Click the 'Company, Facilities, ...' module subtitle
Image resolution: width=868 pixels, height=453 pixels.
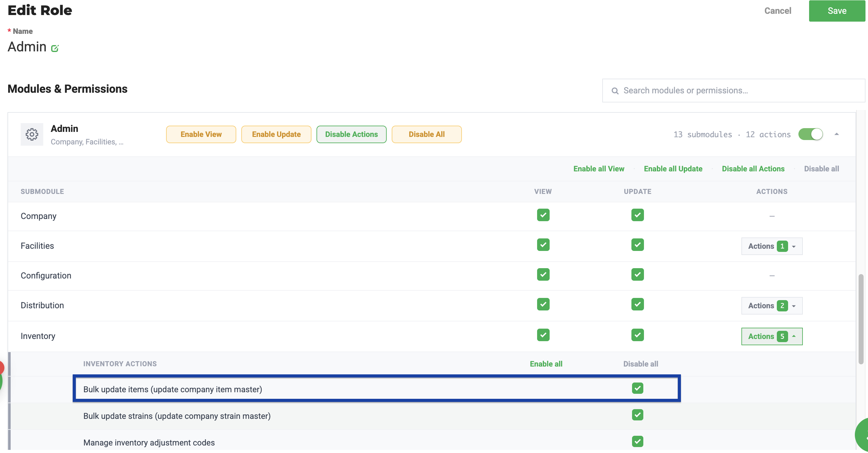click(87, 142)
